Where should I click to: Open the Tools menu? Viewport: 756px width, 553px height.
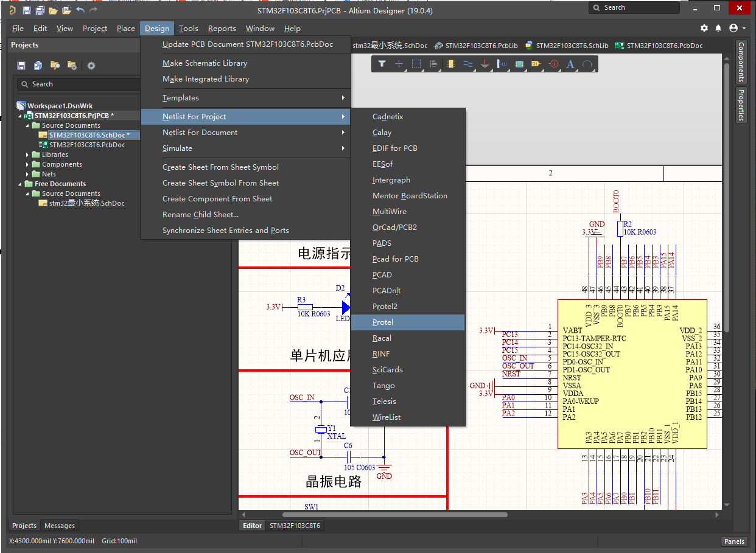pyautogui.click(x=189, y=29)
